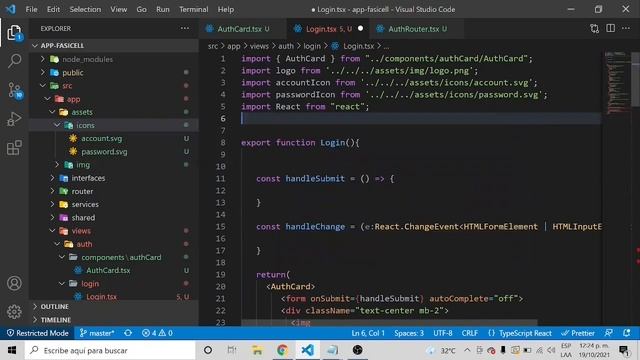Image resolution: width=640 pixels, height=360 pixels.
Task: Open the Search view in activity bar
Action: pos(14,61)
